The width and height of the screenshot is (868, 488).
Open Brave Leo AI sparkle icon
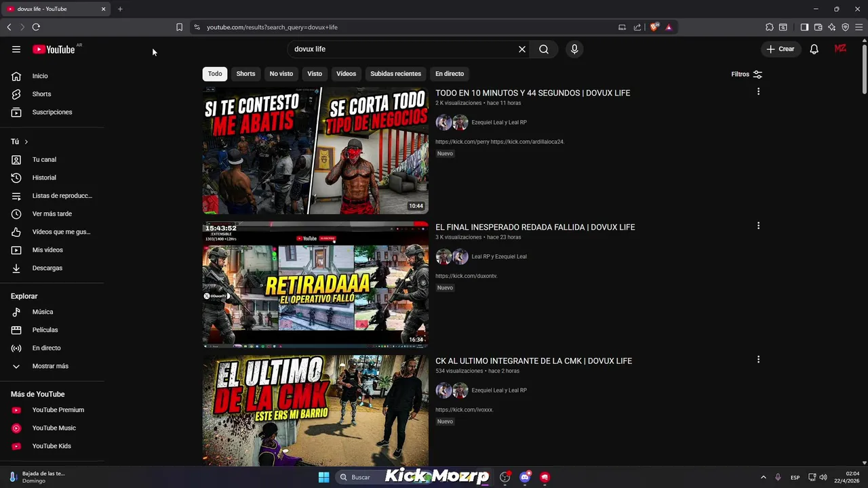point(831,27)
